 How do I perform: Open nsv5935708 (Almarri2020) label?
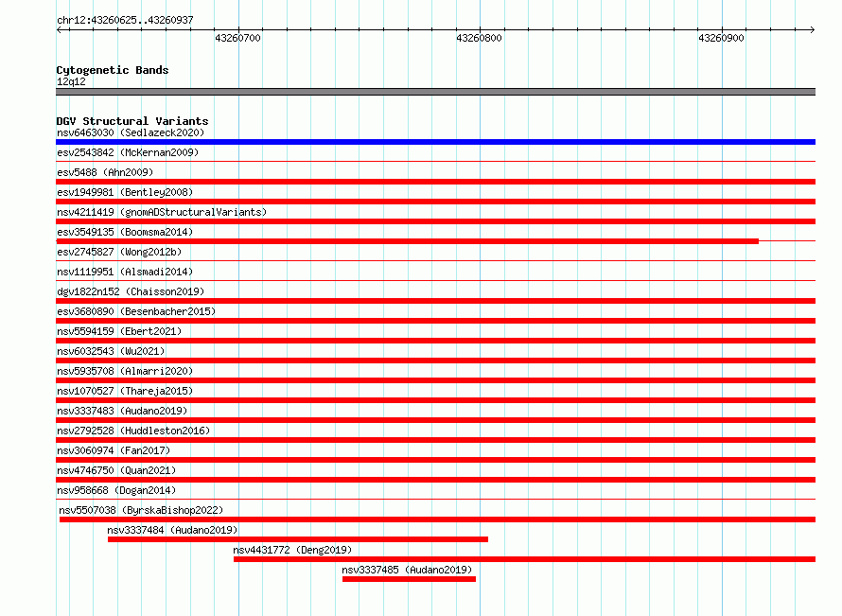coord(125,371)
